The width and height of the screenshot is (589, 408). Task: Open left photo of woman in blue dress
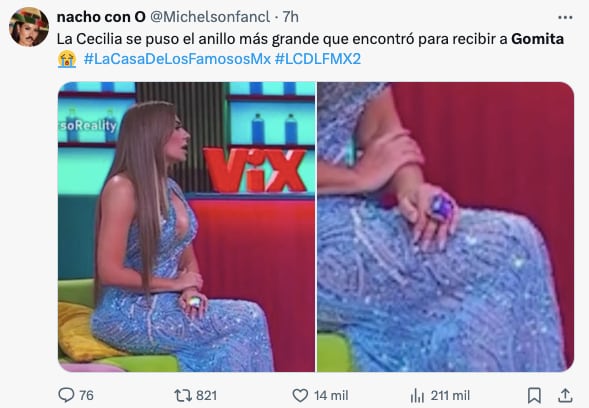[186, 227]
